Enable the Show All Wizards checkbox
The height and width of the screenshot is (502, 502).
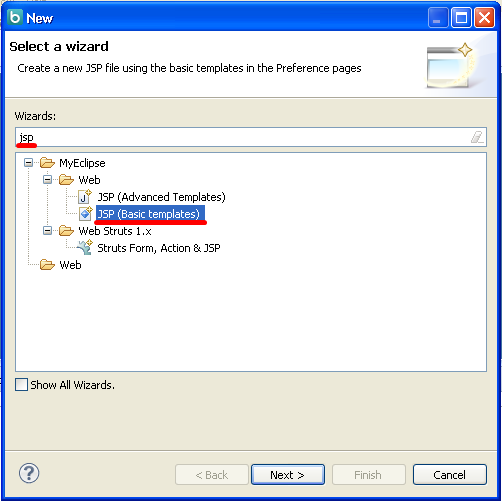coord(21,385)
